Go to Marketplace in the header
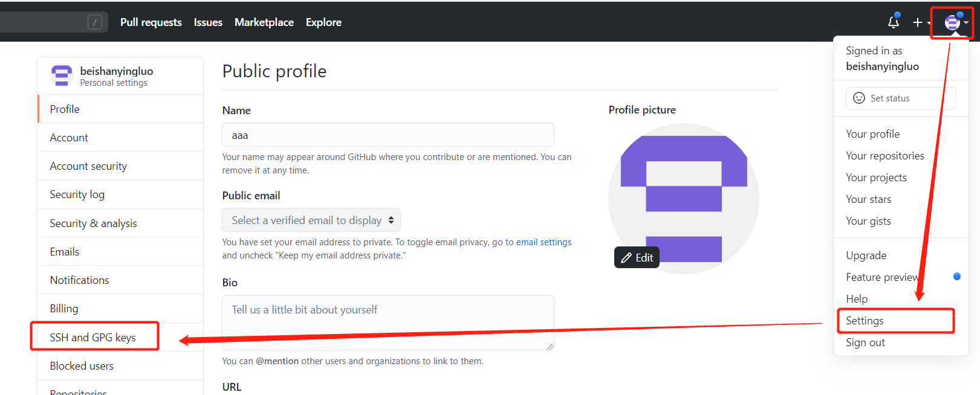This screenshot has height=395, width=980. pyautogui.click(x=264, y=22)
